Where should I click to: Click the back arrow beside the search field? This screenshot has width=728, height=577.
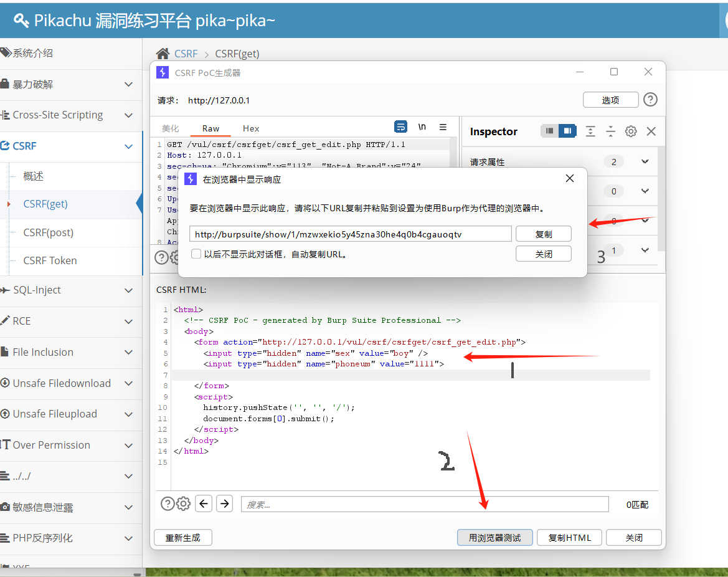tap(204, 503)
